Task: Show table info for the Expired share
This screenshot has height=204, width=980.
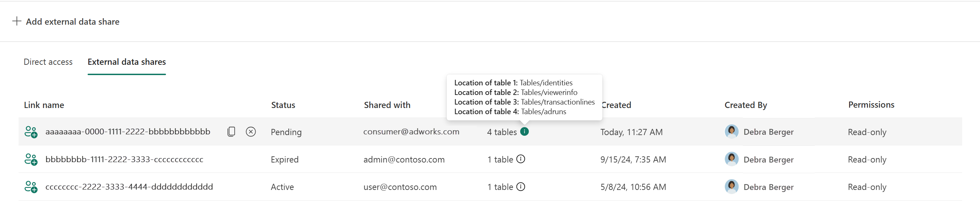Action: point(521,159)
